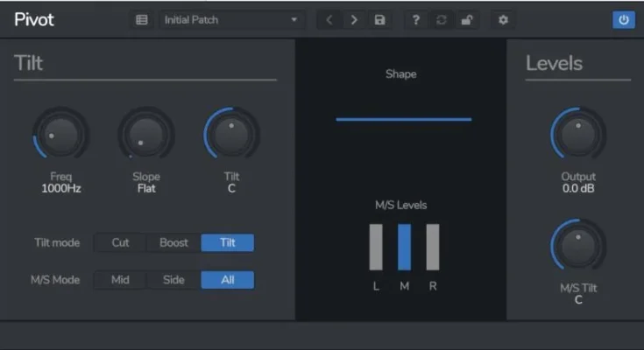This screenshot has height=350, width=644.
Task: Open the Initial Patch preset dropdown
Action: click(x=232, y=20)
